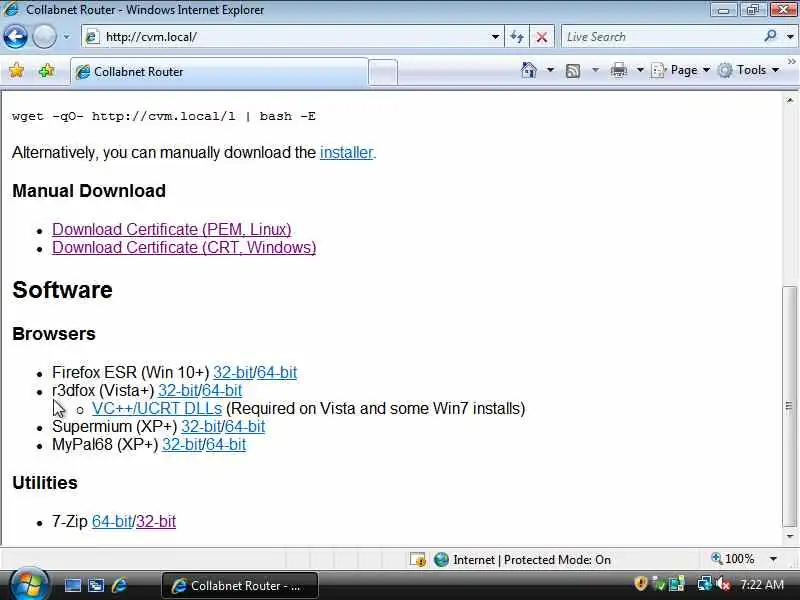Screen dimensions: 800x600
Task: Open the Windows Start orb
Action: tap(30, 584)
